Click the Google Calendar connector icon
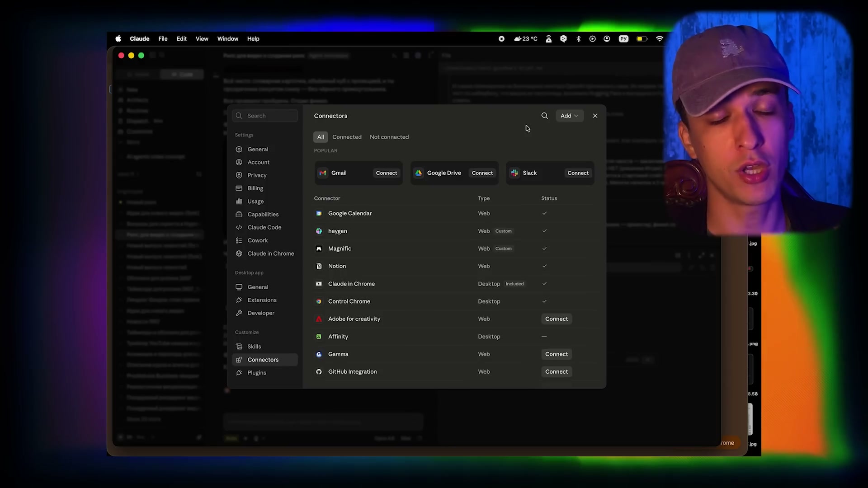 click(x=319, y=213)
